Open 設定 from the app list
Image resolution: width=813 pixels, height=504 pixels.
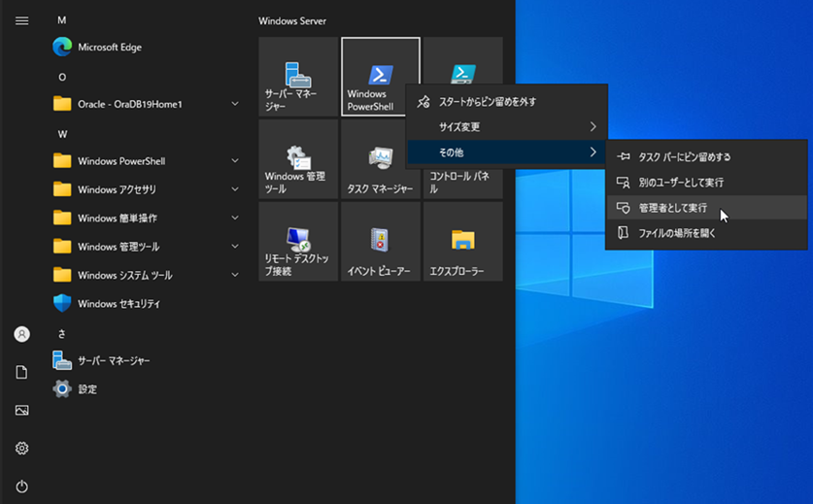coord(147,389)
